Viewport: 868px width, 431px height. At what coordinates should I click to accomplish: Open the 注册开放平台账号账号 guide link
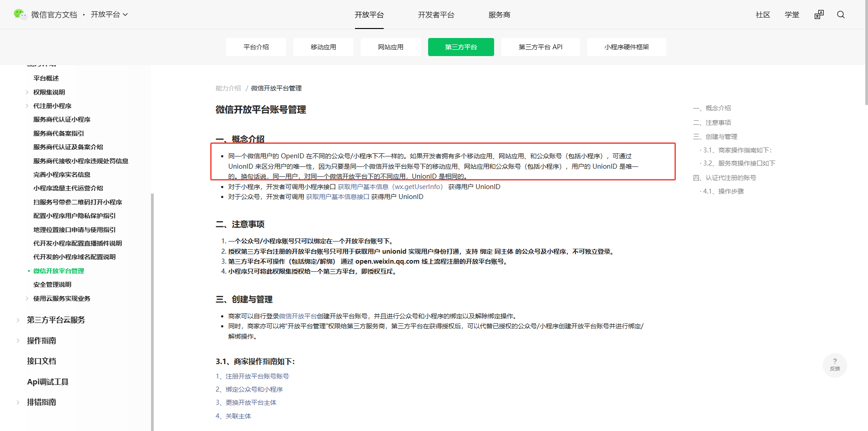(x=257, y=376)
